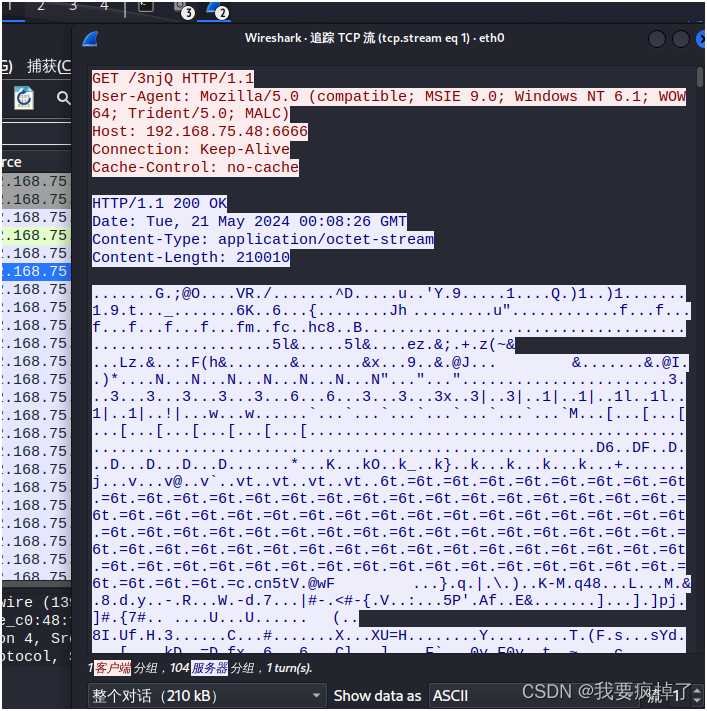Click the 'Date: Tue, 21 May 2024' line

pos(249,221)
